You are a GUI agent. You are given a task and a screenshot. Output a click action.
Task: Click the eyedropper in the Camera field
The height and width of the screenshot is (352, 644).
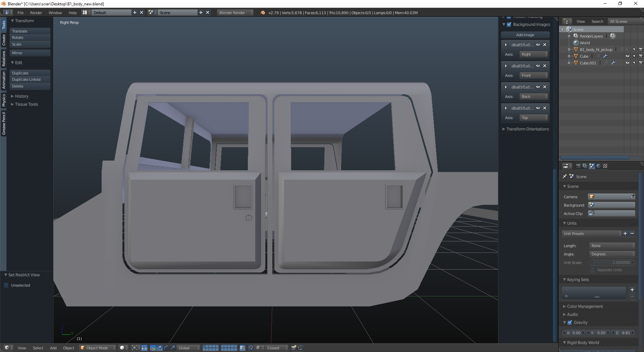point(632,196)
